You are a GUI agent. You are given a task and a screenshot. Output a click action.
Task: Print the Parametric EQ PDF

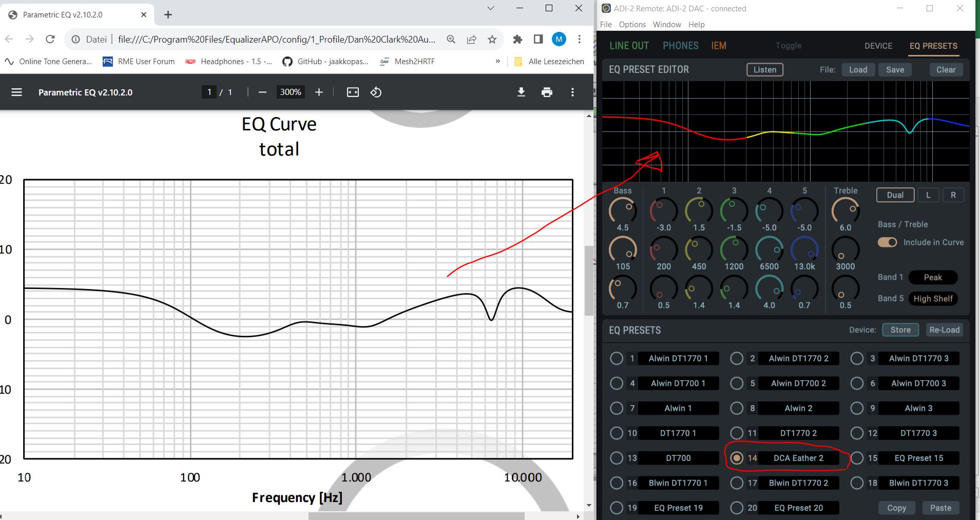(x=547, y=92)
